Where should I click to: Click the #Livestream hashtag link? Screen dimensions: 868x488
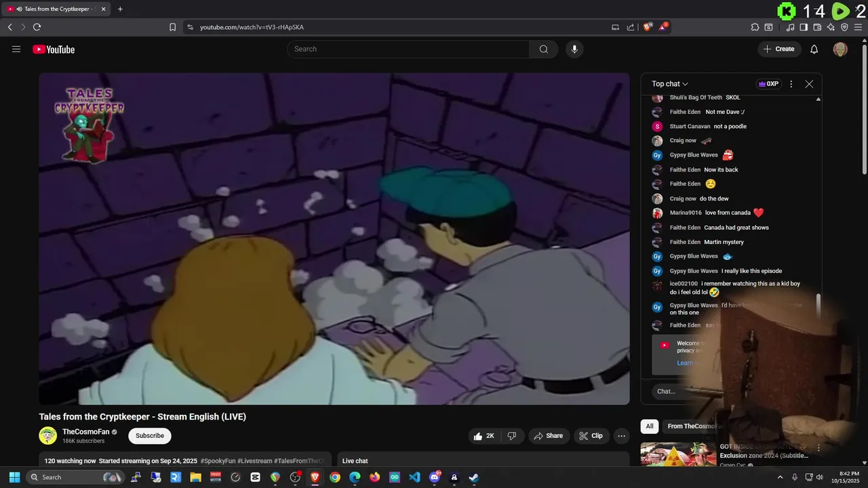click(254, 461)
